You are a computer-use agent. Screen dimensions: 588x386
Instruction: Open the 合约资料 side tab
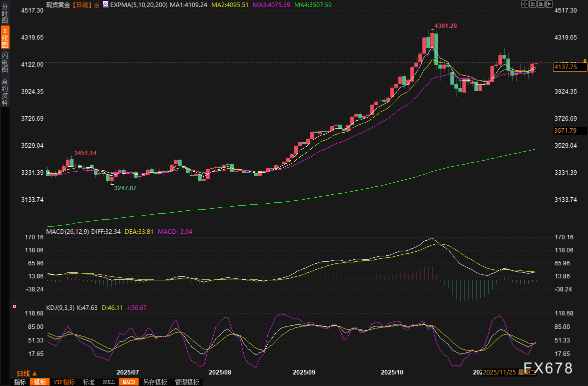5,92
